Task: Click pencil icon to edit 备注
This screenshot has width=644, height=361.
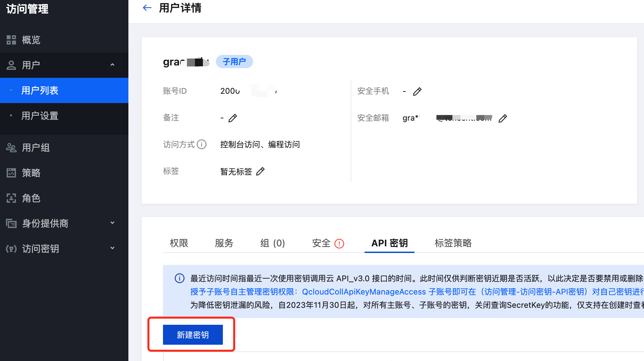Action: pos(233,118)
